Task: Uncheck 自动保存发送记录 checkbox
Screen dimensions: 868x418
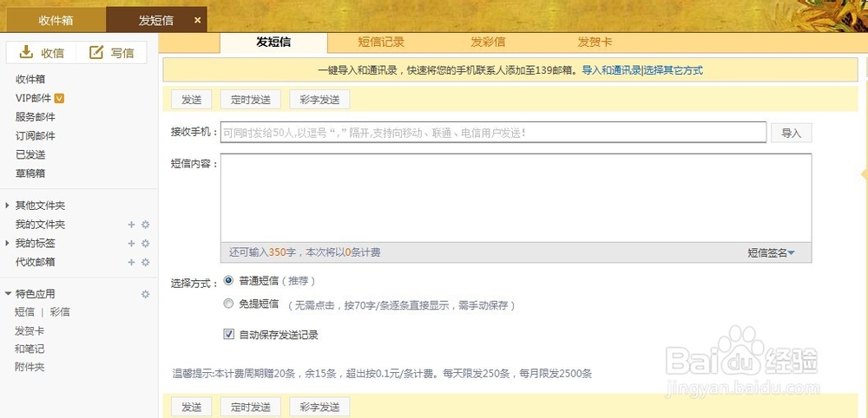Action: (228, 334)
